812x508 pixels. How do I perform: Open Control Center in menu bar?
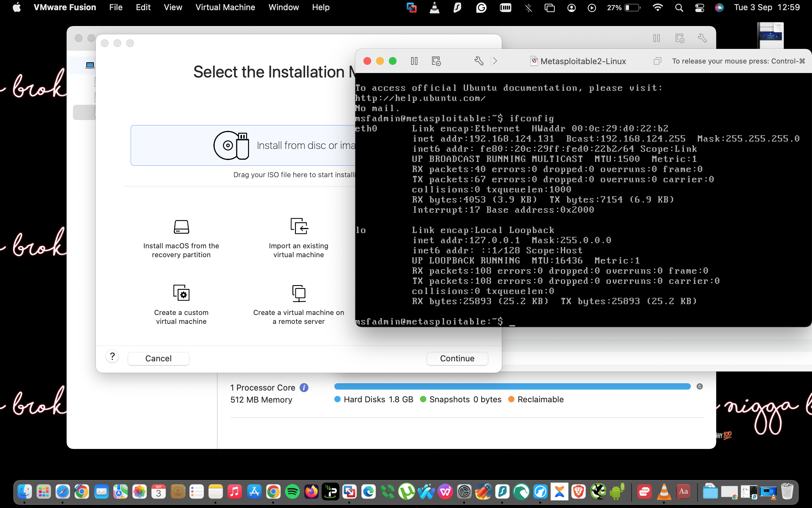pos(700,7)
